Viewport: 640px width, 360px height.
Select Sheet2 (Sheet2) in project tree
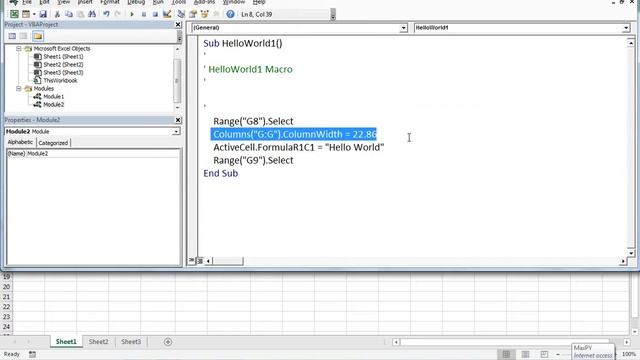63,64
